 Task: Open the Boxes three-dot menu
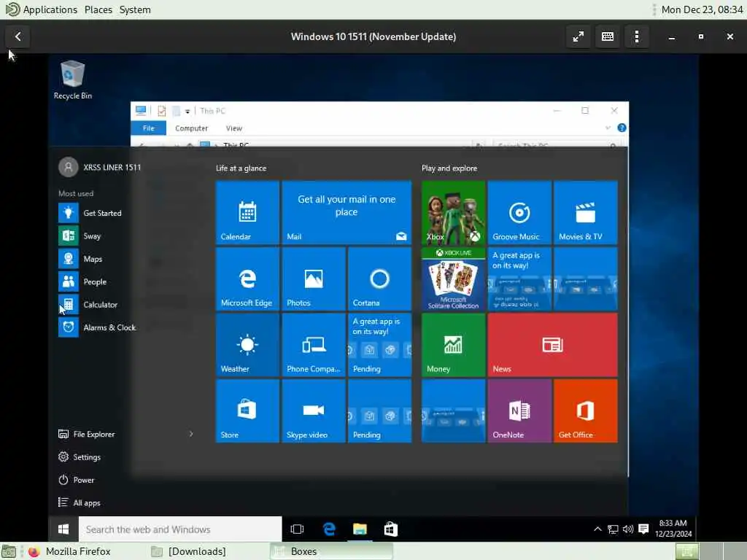click(637, 36)
